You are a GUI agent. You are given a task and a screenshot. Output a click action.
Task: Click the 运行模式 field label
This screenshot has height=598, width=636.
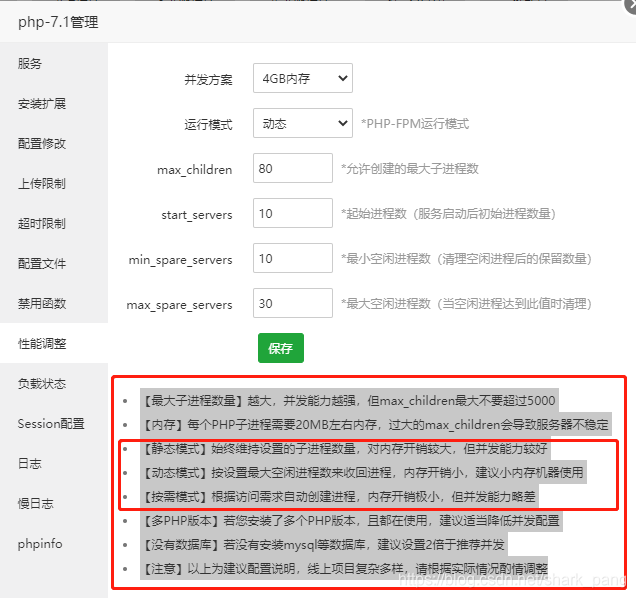[208, 124]
